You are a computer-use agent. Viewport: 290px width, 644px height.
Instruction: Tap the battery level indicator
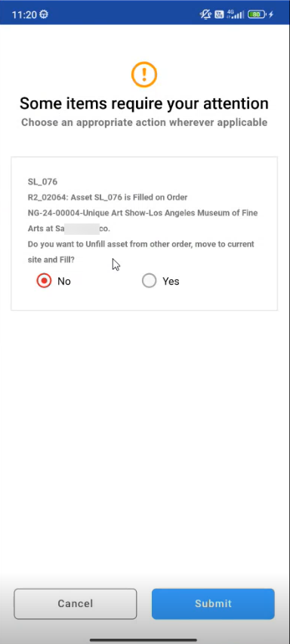point(257,15)
